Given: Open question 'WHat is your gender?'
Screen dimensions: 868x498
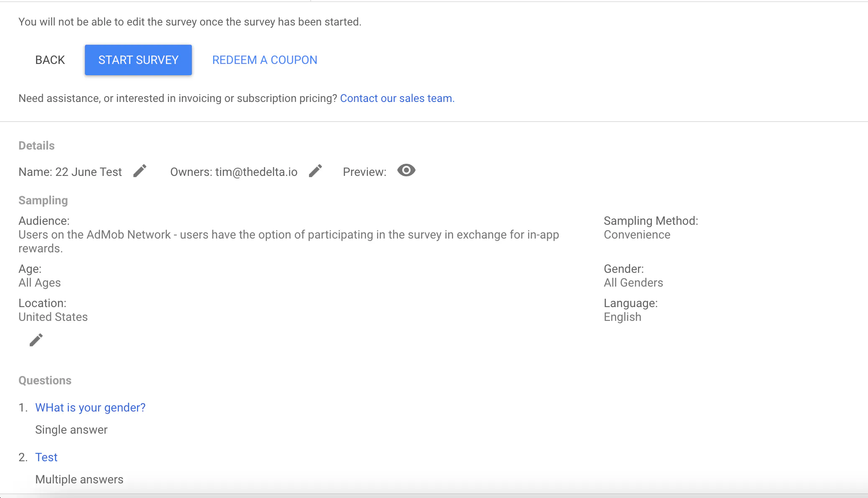Looking at the screenshot, I should pos(90,407).
